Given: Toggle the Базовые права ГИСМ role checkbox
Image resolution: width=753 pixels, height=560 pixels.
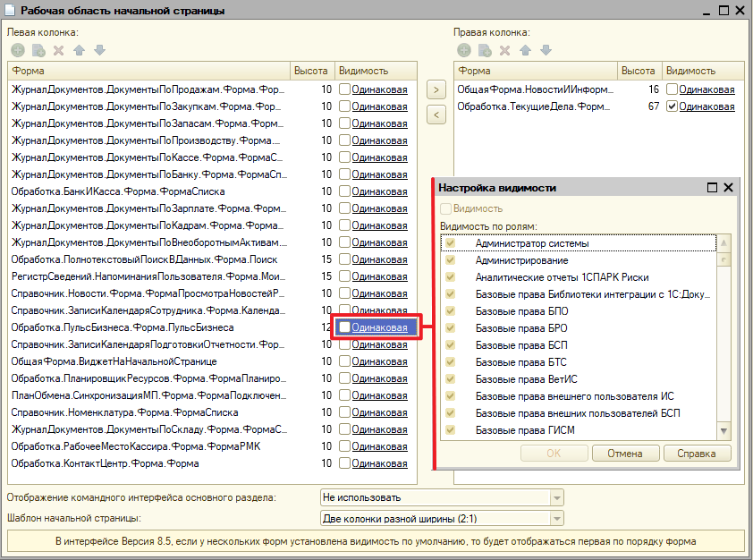Looking at the screenshot, I should pyautogui.click(x=450, y=430).
